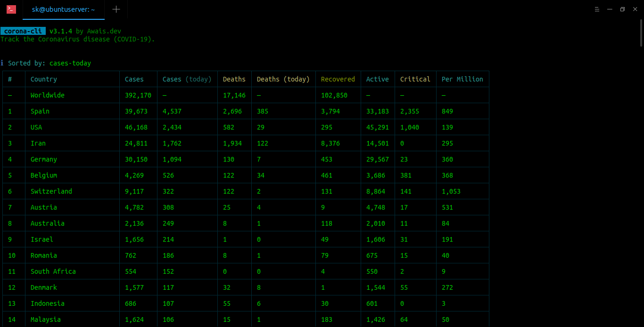This screenshot has height=327, width=644.
Task: Click the Country column header
Action: click(x=43, y=79)
